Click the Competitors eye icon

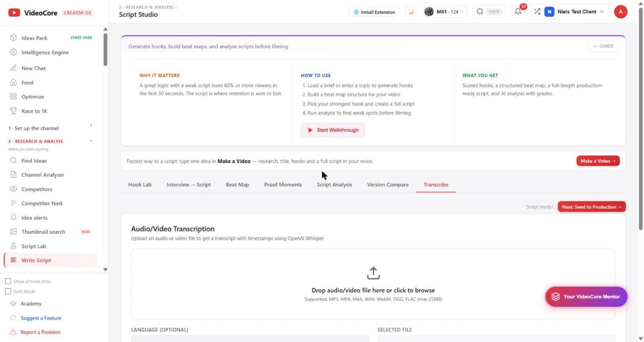(13, 189)
